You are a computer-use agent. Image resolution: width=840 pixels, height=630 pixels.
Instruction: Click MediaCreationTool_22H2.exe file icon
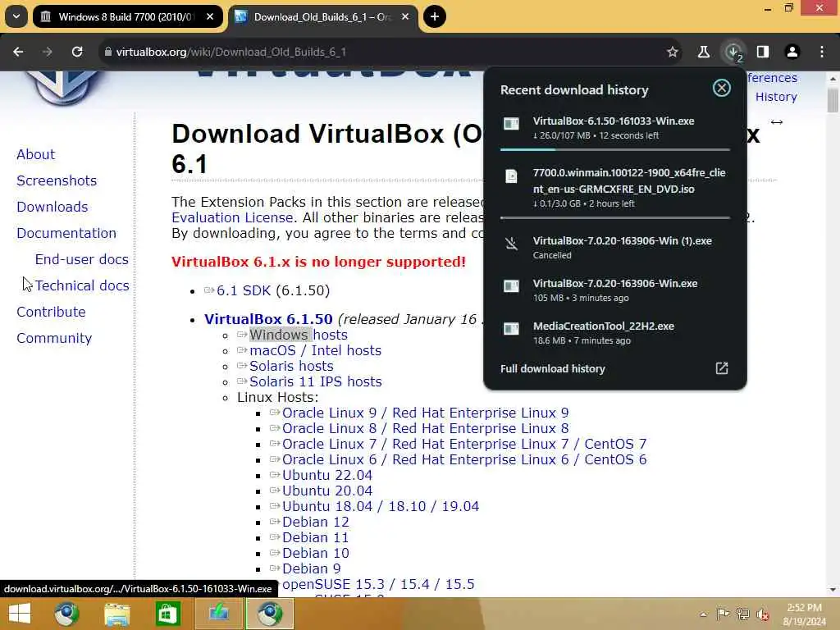click(x=511, y=328)
